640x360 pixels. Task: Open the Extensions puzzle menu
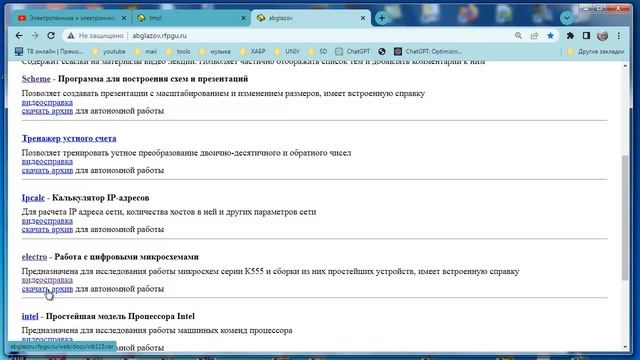(570, 36)
